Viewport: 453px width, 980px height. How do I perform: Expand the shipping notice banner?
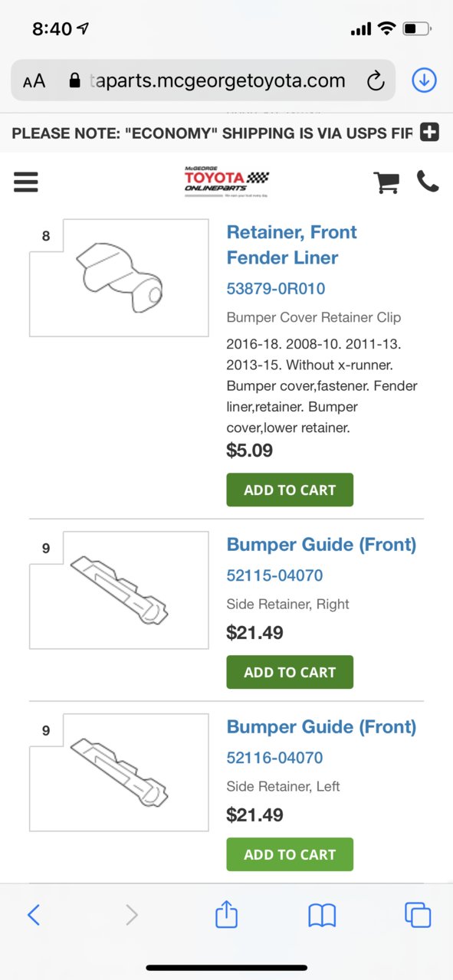[x=429, y=133]
